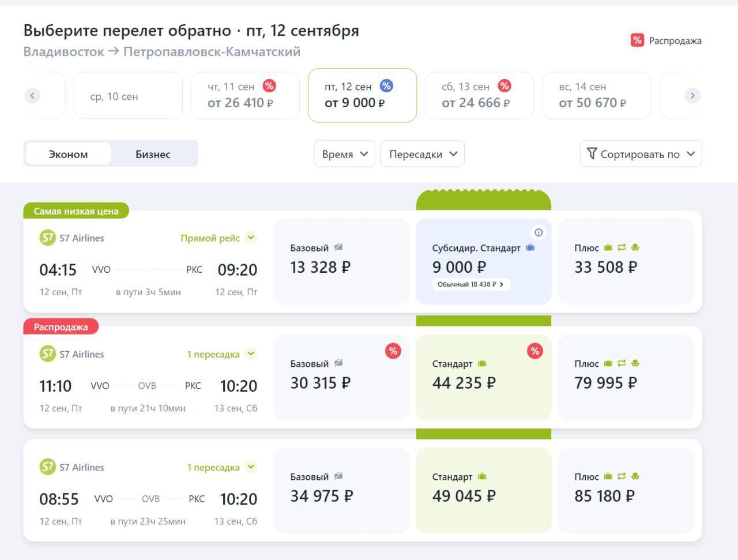Viewport: 738px width, 560px height.
Task: Choose Плюс fare for 85 180 ₽
Action: tap(626, 490)
